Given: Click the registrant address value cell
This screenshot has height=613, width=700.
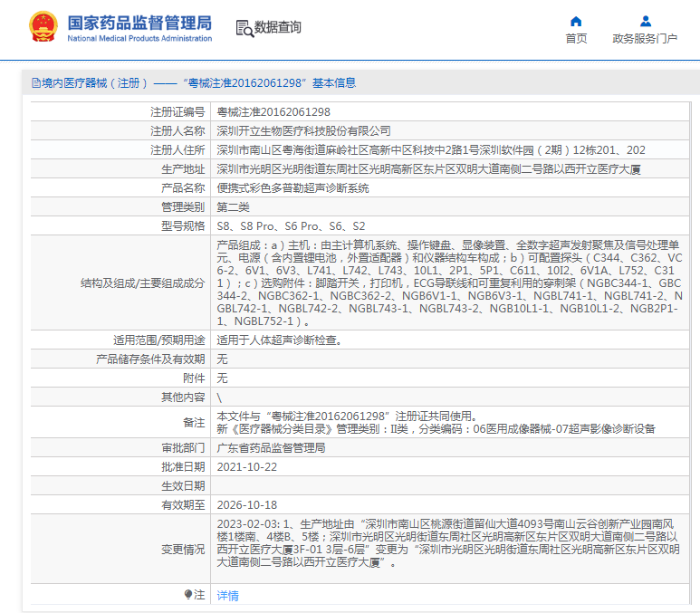Looking at the screenshot, I should 449,150.
